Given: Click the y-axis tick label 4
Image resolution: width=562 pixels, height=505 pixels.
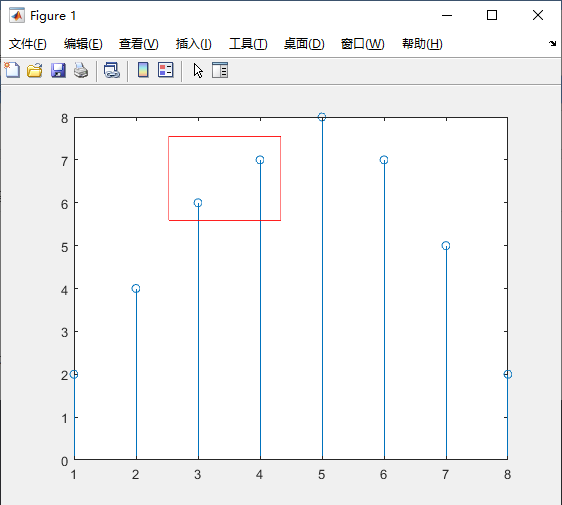Looking at the screenshot, I should tap(64, 290).
